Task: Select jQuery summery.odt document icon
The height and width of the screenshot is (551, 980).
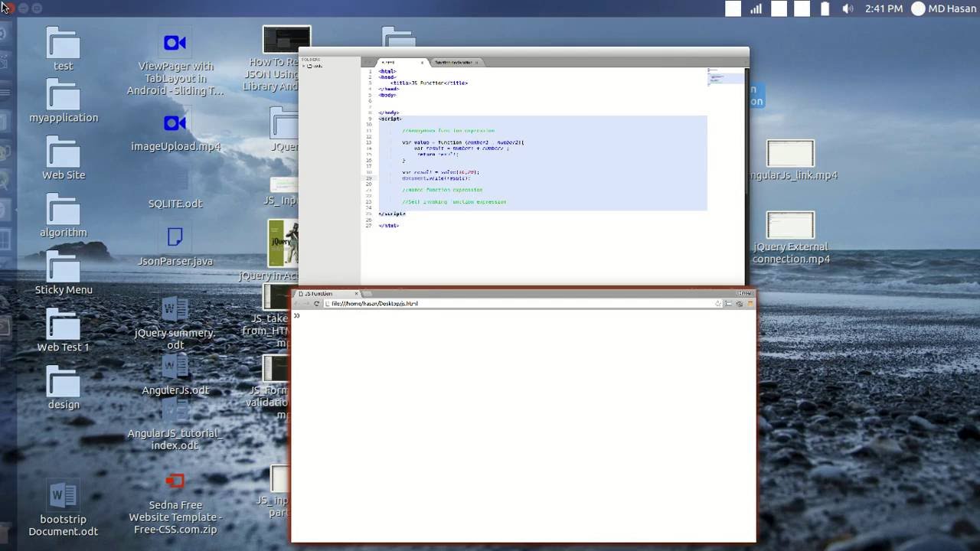Action: [175, 309]
